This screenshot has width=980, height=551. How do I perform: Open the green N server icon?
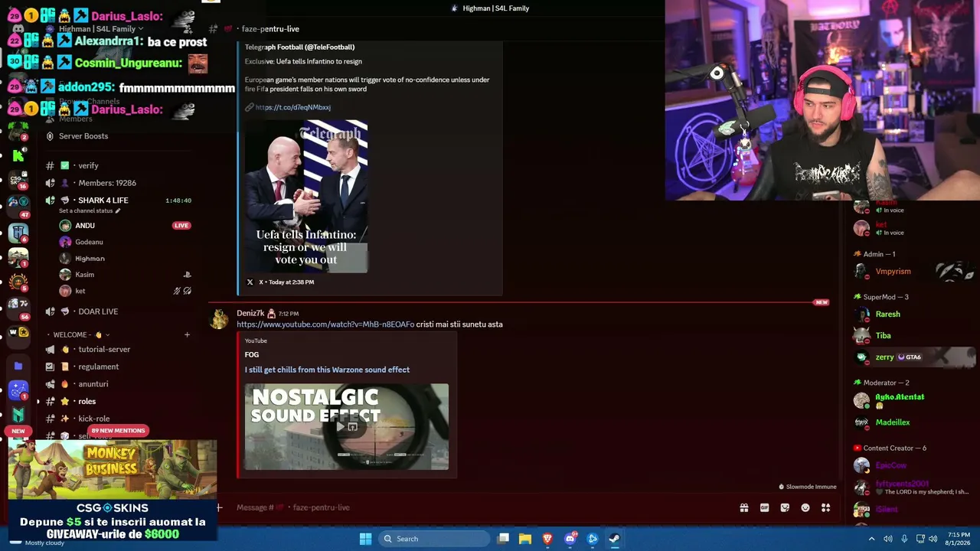pos(18,415)
